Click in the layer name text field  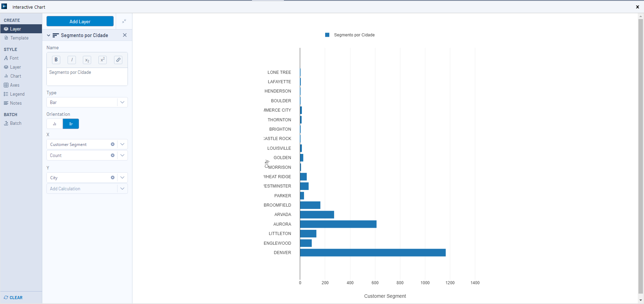[87, 77]
